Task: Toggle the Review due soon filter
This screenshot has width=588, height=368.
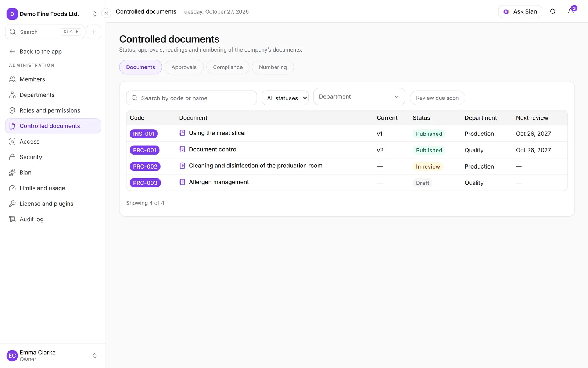Action: point(437,98)
